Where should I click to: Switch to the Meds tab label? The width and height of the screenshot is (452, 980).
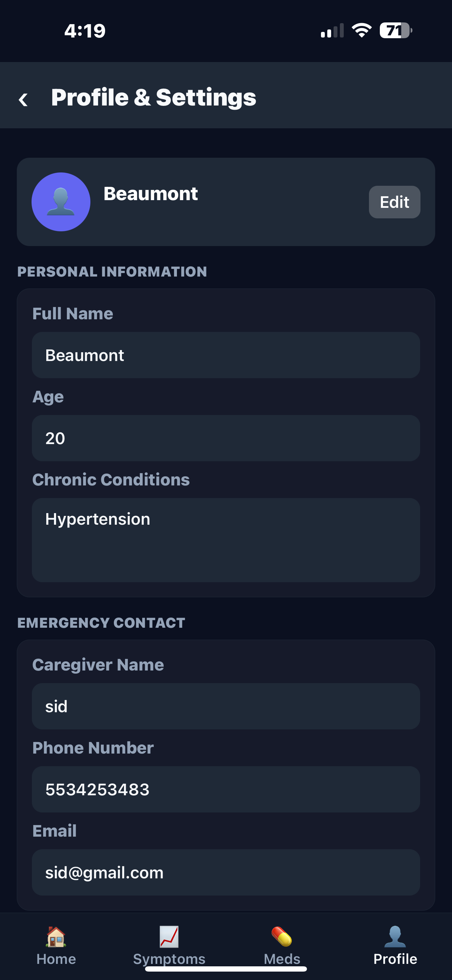(282, 959)
